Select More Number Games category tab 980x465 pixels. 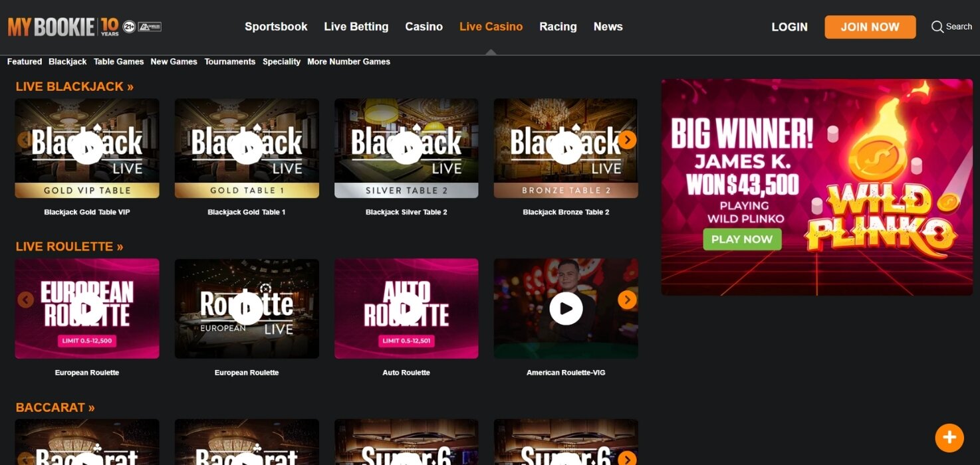tap(348, 62)
